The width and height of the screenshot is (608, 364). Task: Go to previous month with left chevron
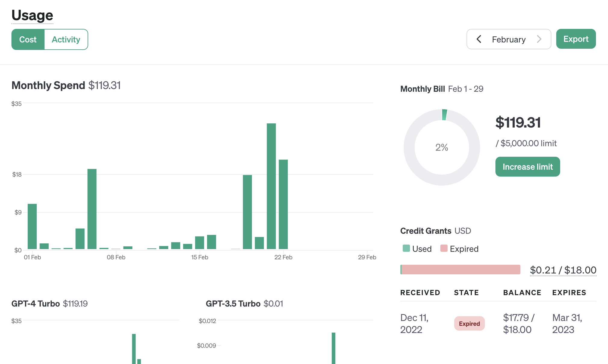click(x=479, y=39)
